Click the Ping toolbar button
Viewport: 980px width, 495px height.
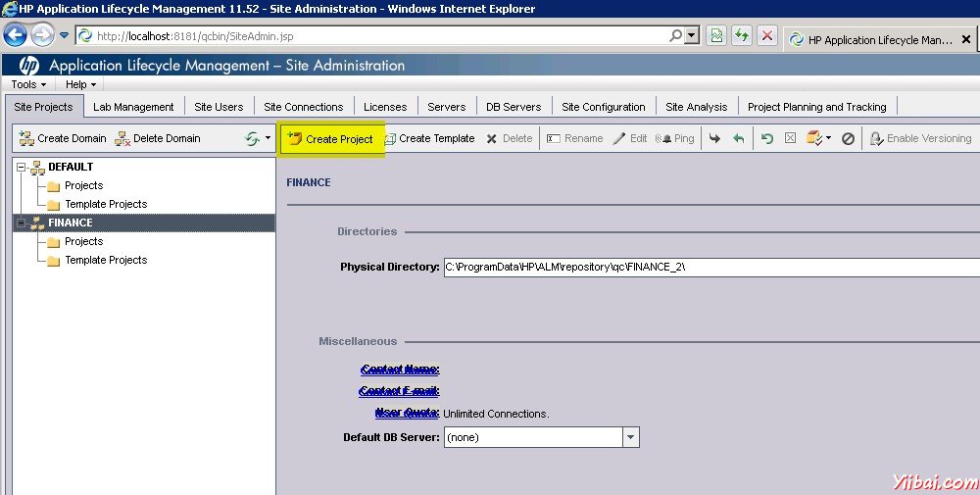coord(675,138)
